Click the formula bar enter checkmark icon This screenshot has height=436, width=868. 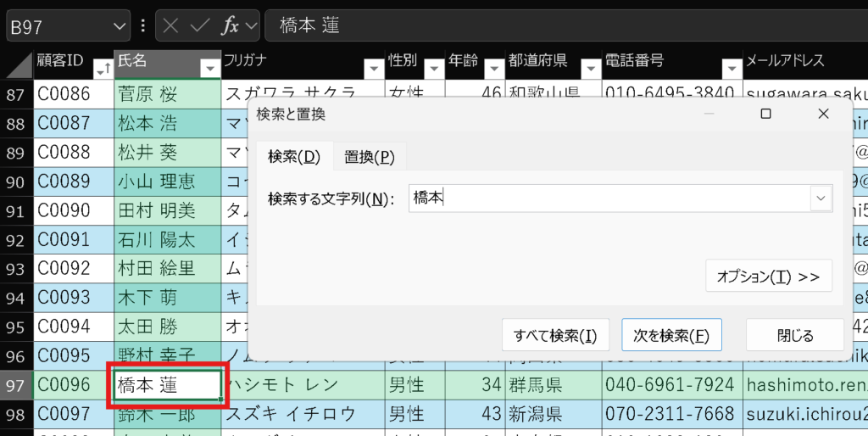point(200,25)
